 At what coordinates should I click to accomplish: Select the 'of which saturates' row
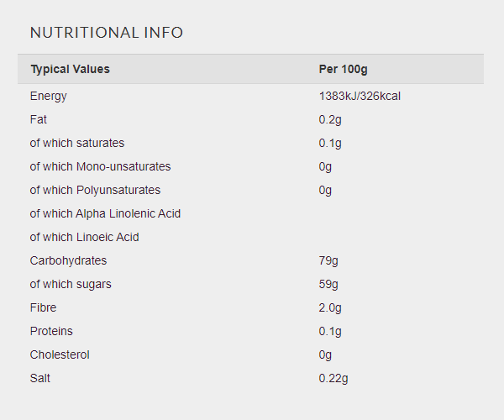(x=250, y=143)
